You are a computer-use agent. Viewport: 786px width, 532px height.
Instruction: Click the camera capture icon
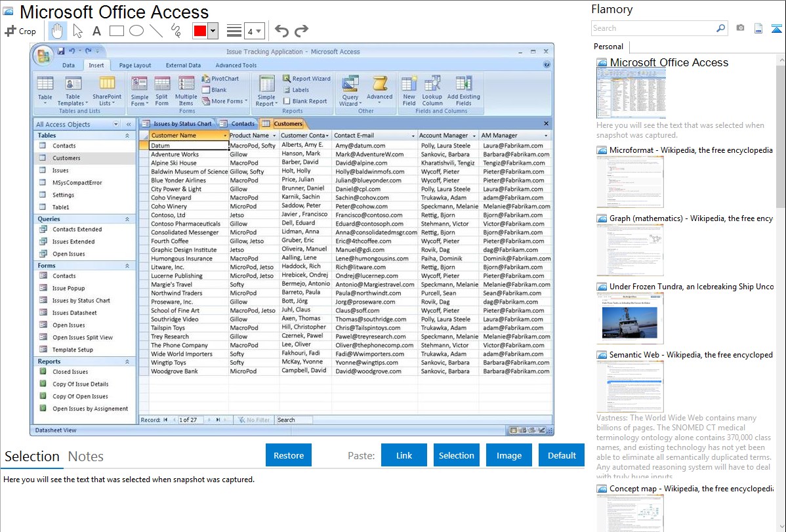pyautogui.click(x=740, y=28)
